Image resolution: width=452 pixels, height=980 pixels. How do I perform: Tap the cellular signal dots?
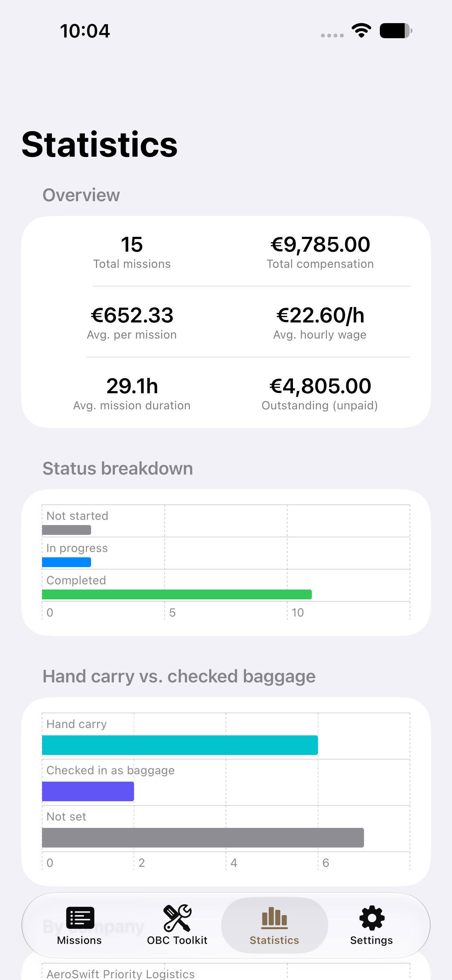click(x=332, y=35)
